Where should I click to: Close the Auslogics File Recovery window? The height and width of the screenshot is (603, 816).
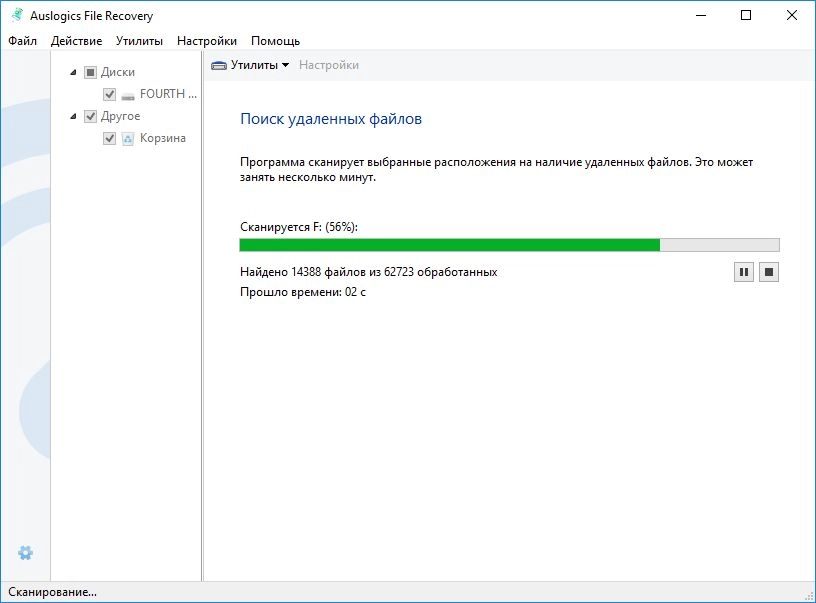[x=792, y=15]
